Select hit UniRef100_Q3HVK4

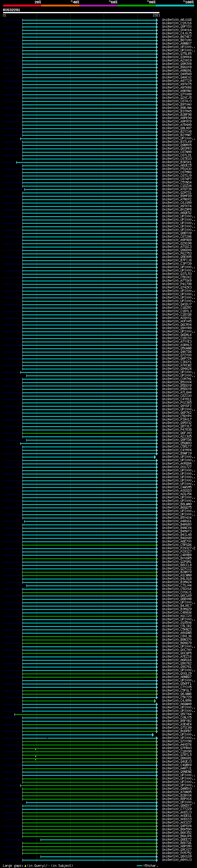[x=176, y=57]
